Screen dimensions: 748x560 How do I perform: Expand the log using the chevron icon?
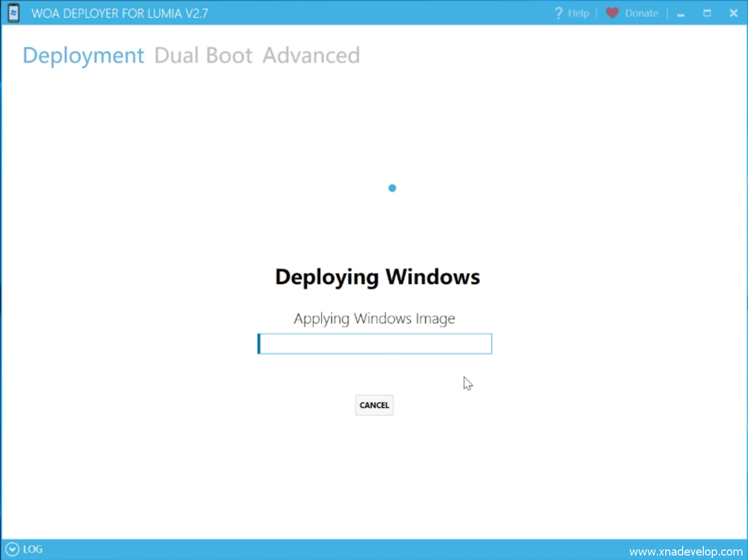(x=12, y=549)
